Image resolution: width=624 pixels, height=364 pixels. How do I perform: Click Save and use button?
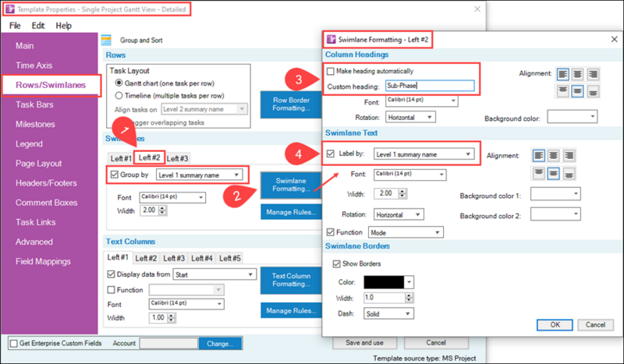364,342
